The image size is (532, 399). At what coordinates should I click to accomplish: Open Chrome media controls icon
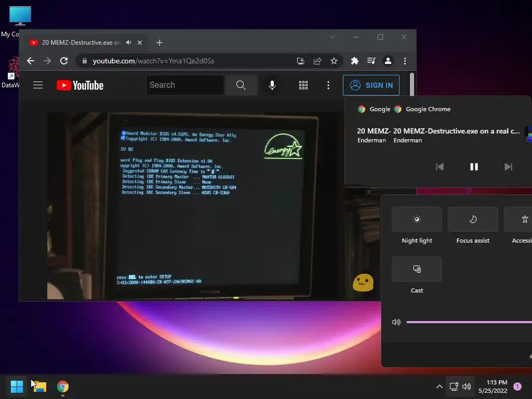tap(371, 61)
